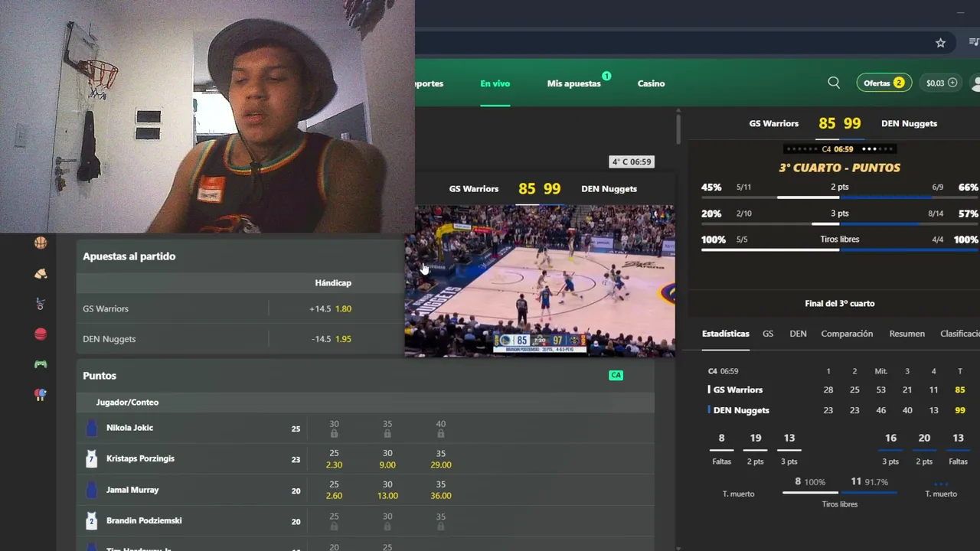This screenshot has width=980, height=551.
Task: Click the CA cash-out badge in Puntos
Action: [x=616, y=375]
